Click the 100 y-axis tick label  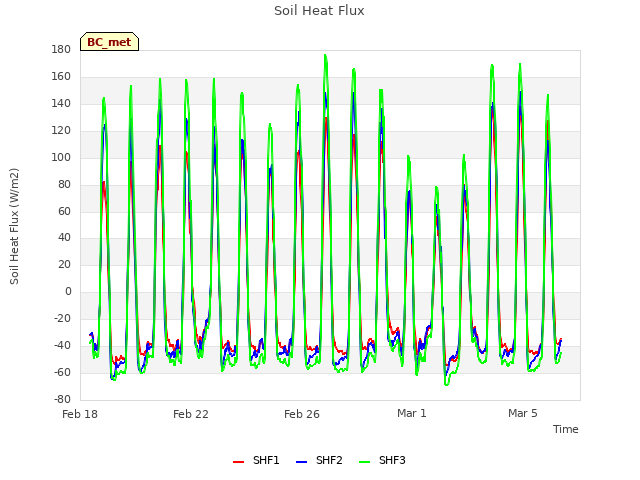[x=61, y=158]
